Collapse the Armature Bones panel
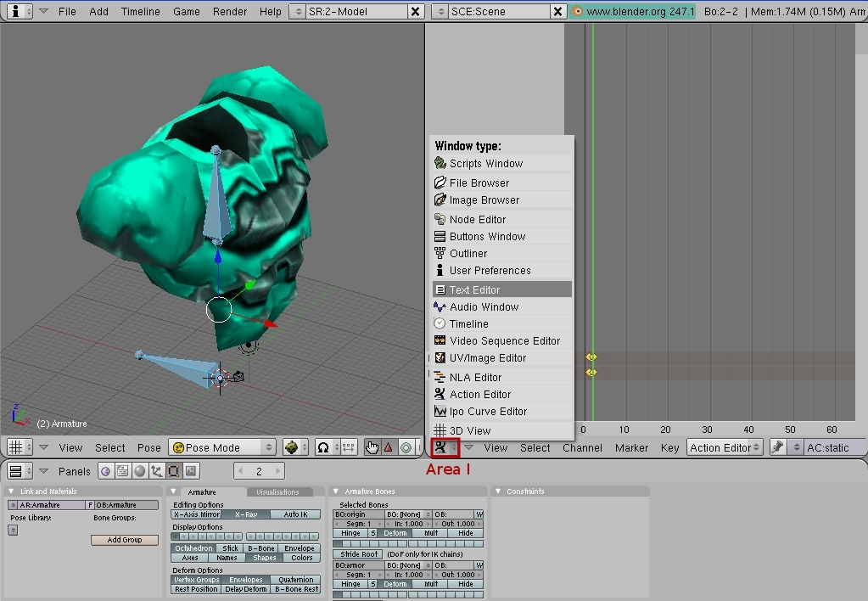The image size is (868, 601). [x=335, y=491]
